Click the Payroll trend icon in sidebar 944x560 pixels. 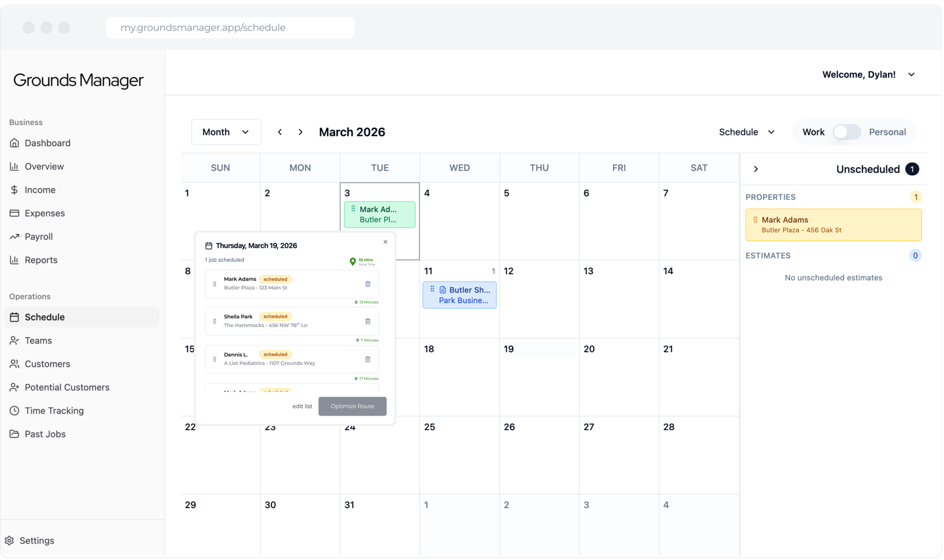click(x=14, y=236)
